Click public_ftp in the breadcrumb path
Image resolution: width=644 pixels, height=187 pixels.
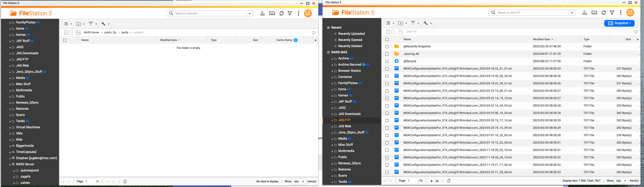(110, 33)
